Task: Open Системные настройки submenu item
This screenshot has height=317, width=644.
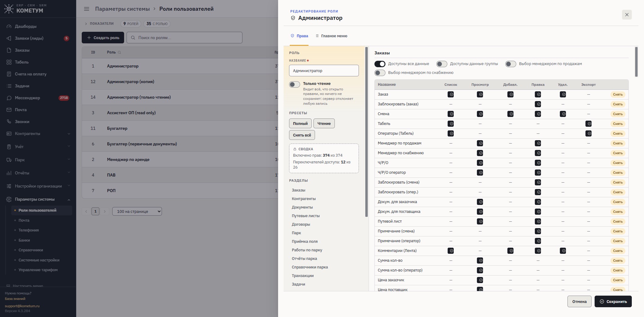Action: coord(39,260)
